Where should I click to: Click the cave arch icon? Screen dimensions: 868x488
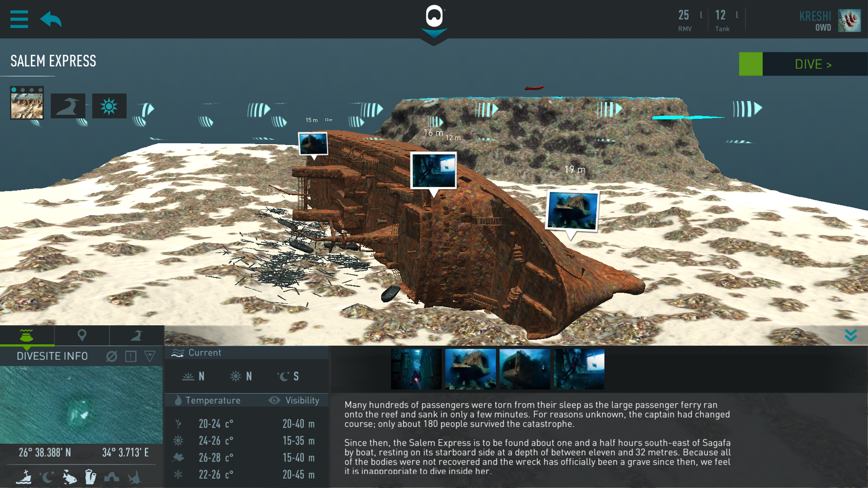click(x=112, y=477)
